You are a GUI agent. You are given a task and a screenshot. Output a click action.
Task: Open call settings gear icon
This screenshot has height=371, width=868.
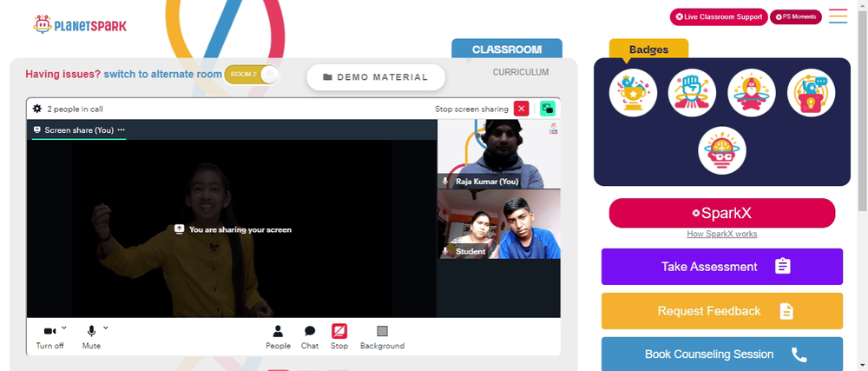[x=37, y=109]
